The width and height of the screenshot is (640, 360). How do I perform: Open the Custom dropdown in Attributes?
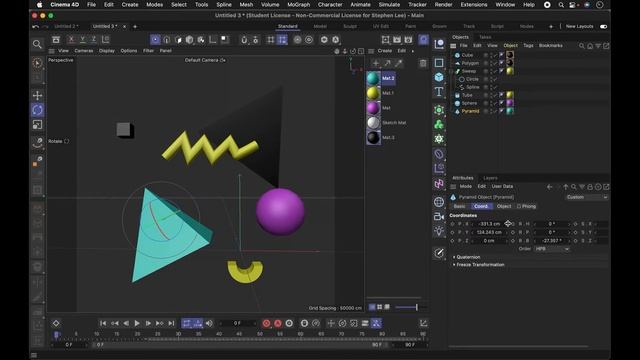(x=587, y=197)
